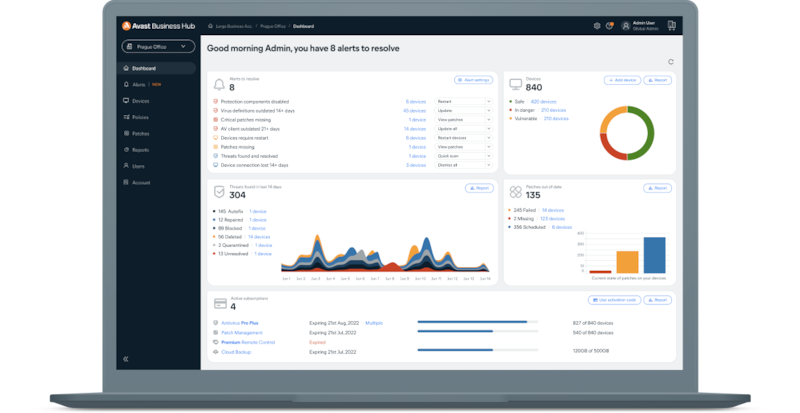This screenshot has height=413, width=800.
Task: Click the Critical patches missing alert icon
Action: click(215, 119)
